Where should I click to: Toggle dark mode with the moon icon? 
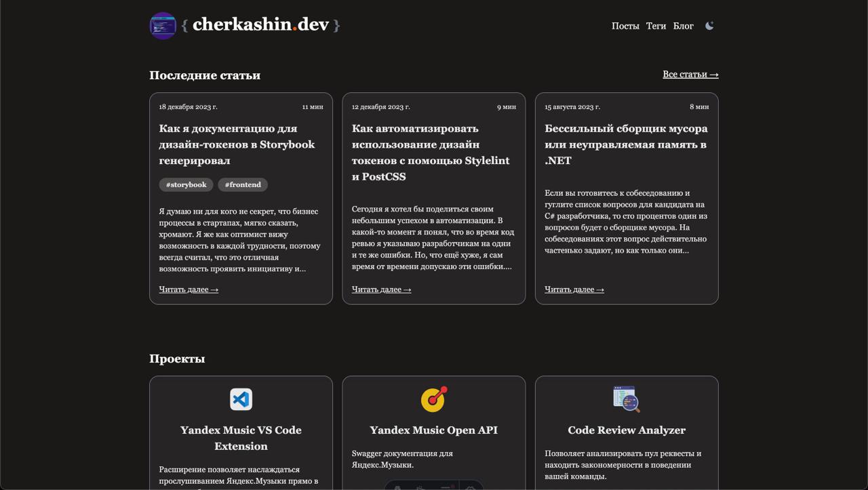709,26
